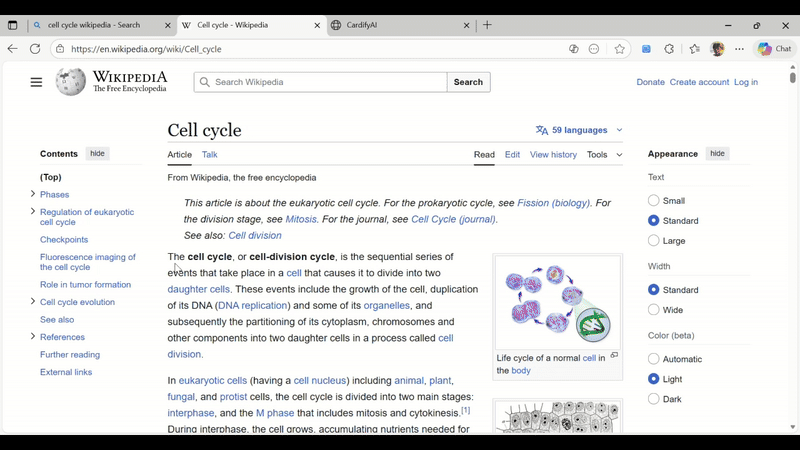Hide the Appearance panel
Image resolution: width=800 pixels, height=450 pixels.
[x=717, y=154]
